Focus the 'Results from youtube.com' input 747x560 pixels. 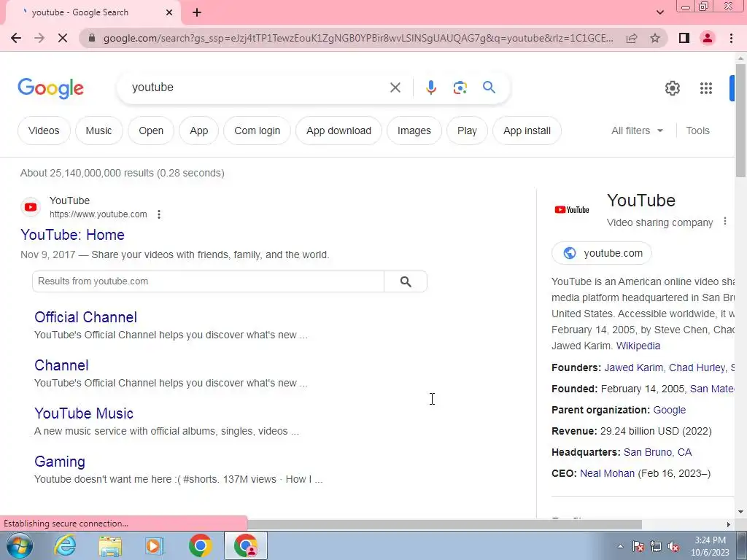(208, 281)
